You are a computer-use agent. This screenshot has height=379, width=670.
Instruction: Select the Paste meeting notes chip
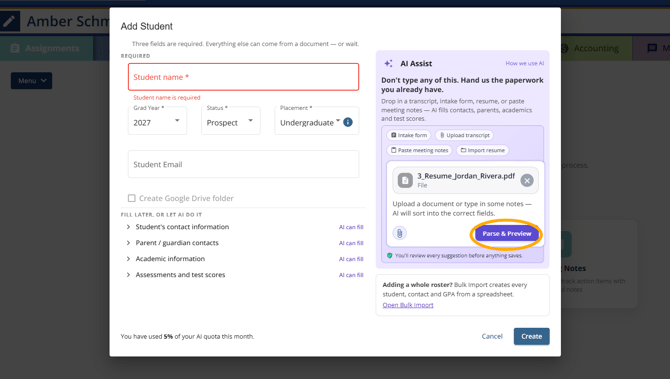click(x=419, y=150)
